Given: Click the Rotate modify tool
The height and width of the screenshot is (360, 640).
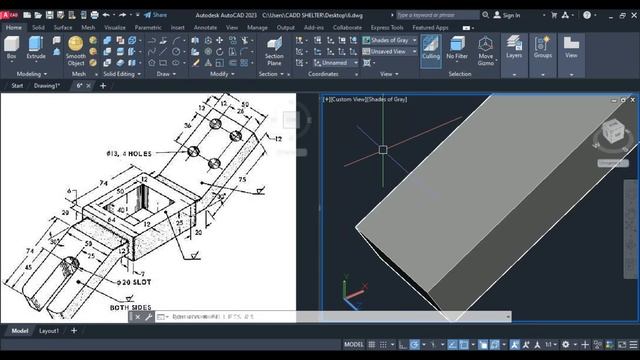Looking at the screenshot, I should pyautogui.click(x=220, y=51).
